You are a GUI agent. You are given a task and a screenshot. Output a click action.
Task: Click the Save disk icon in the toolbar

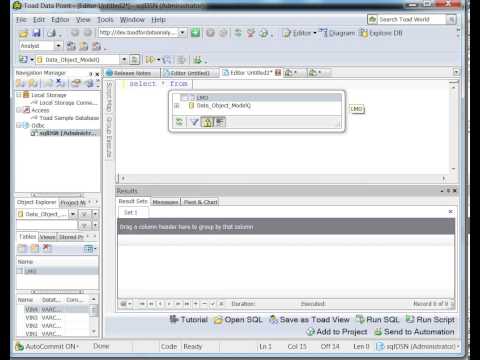point(36,33)
